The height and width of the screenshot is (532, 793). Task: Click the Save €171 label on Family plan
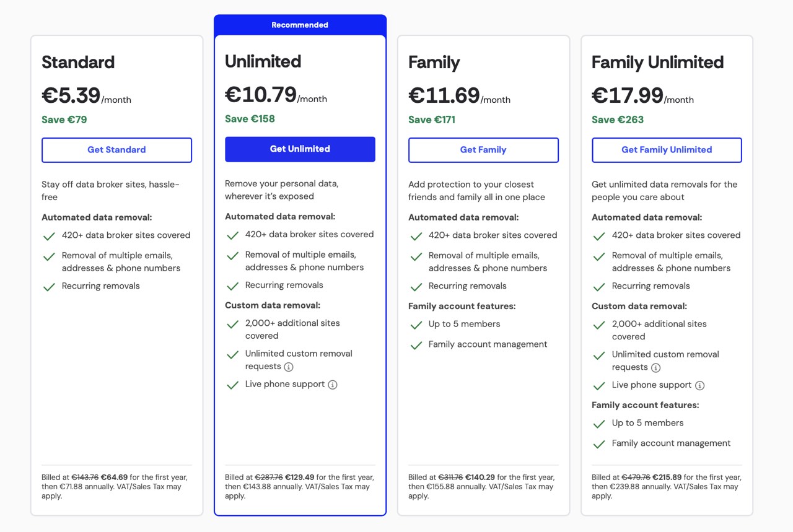tap(432, 120)
